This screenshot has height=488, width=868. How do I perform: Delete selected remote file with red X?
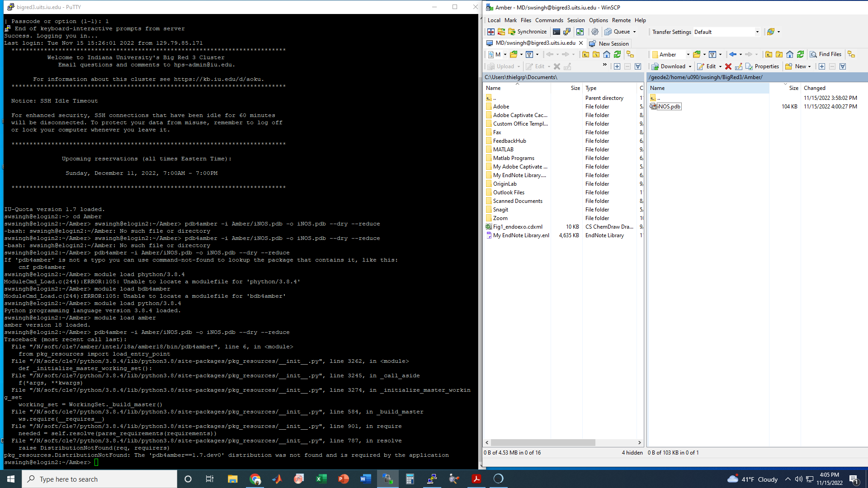coord(728,66)
